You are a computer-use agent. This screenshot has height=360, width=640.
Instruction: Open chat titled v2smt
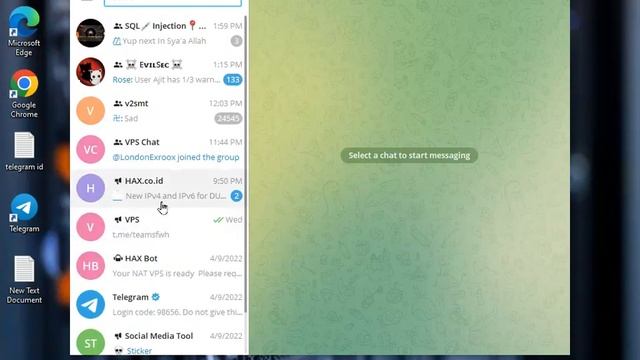pyautogui.click(x=158, y=111)
